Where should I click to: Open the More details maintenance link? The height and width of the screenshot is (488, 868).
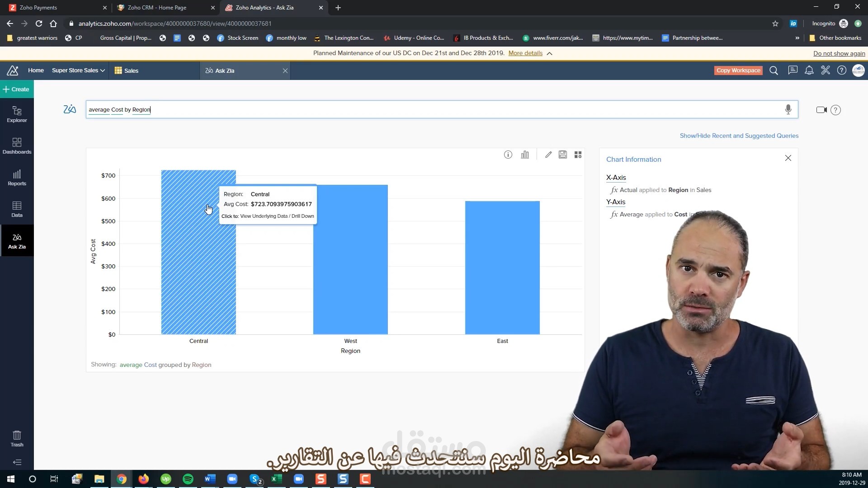(x=525, y=53)
